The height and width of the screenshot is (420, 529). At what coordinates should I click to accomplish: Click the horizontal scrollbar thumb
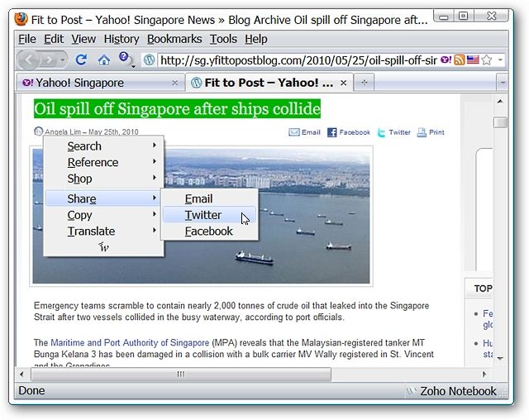click(x=181, y=375)
